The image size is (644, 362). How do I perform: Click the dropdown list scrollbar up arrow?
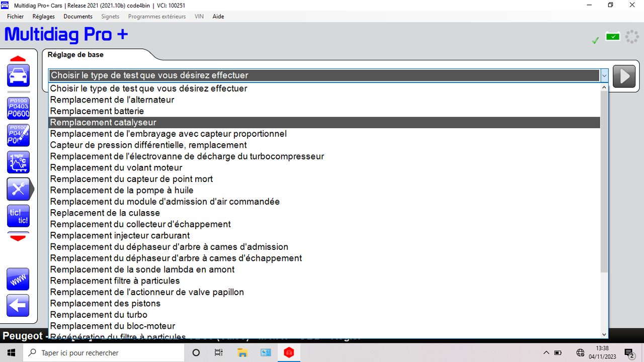click(x=604, y=87)
